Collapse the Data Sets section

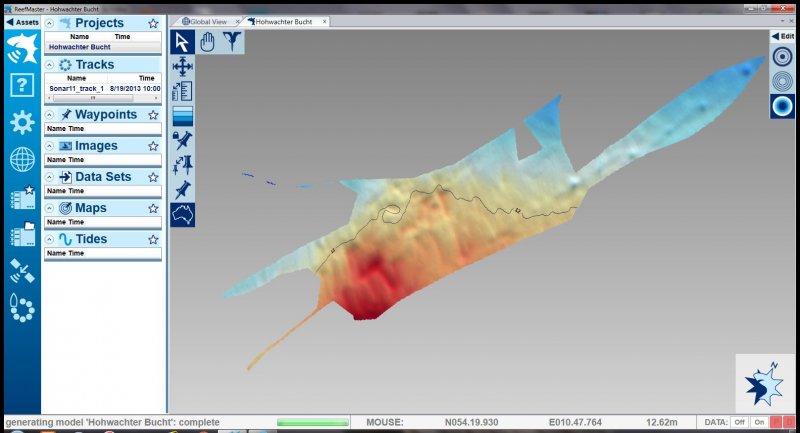tap(49, 177)
